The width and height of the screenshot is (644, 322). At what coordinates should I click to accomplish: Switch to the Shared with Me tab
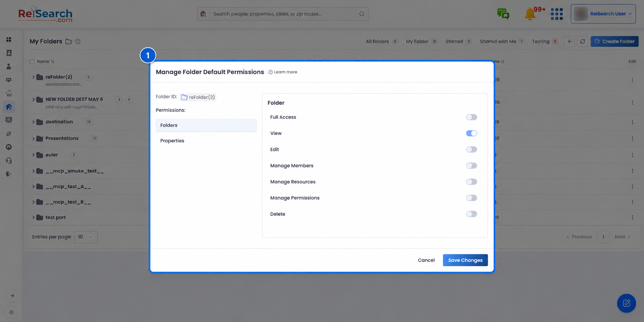click(502, 41)
